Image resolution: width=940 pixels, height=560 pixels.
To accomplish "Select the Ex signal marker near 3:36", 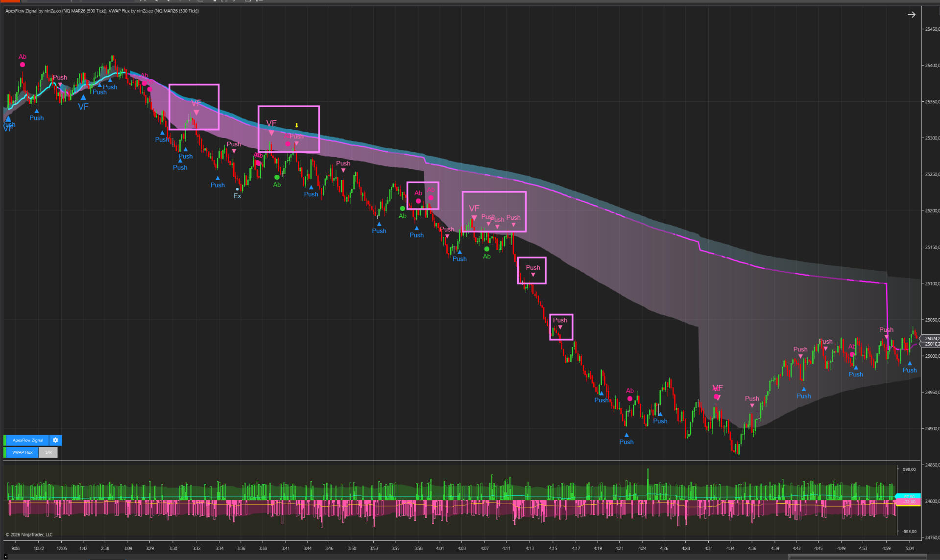I will point(237,189).
